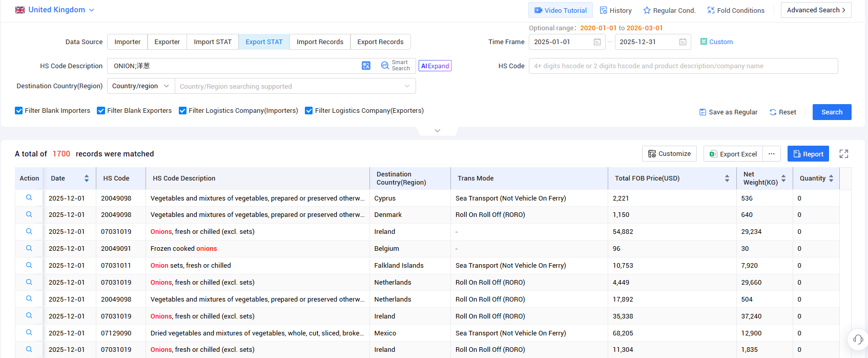Toggle Filter Logistics Company(Importers)
The height and width of the screenshot is (358, 868).
click(182, 110)
